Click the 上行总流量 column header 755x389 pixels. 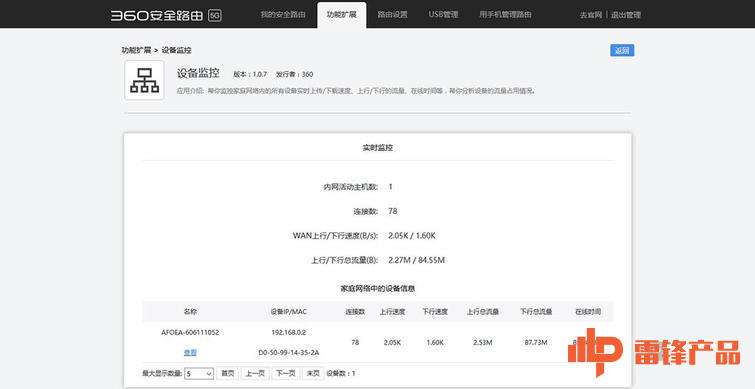click(482, 311)
